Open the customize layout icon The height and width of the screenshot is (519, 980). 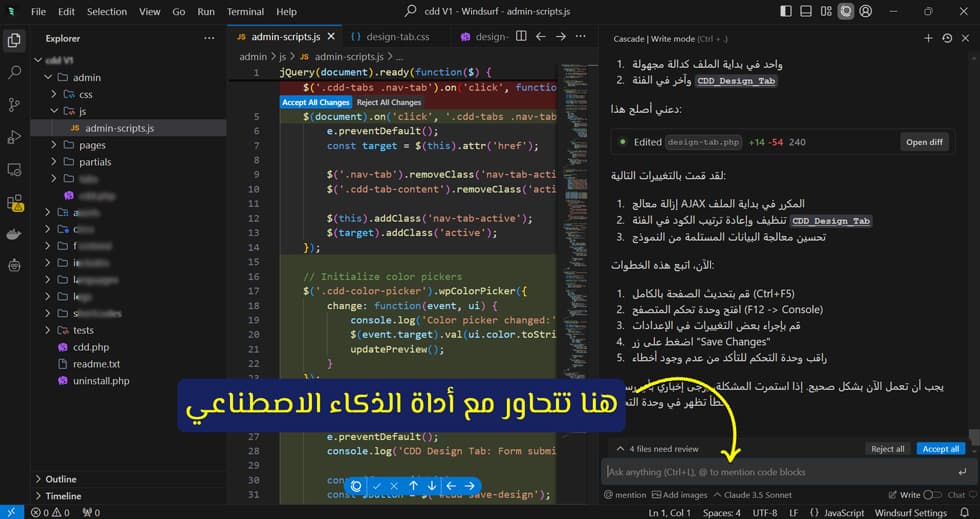(x=826, y=11)
